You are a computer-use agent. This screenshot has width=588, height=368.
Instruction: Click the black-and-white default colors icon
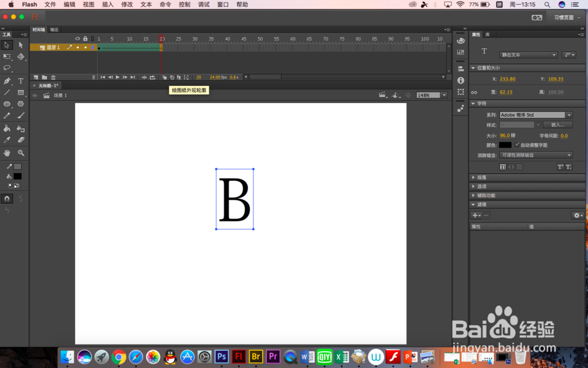[x=11, y=185]
